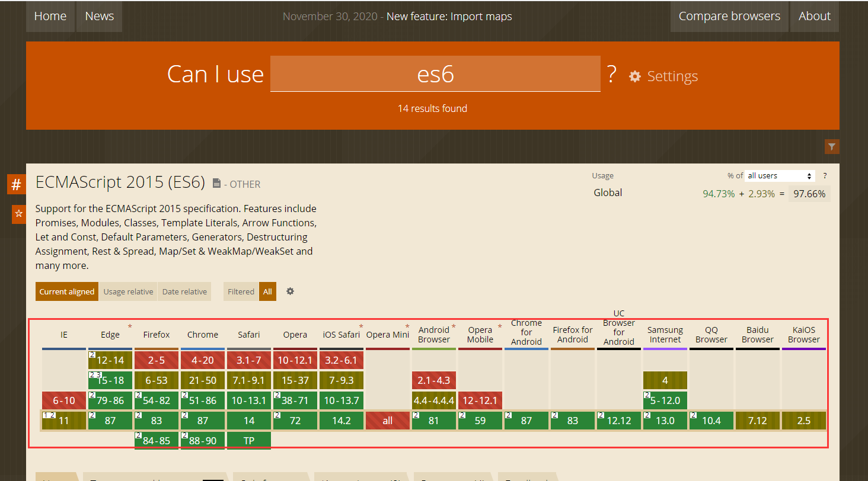Image resolution: width=868 pixels, height=481 pixels.
Task: Click the 97.66% total usage value
Action: click(x=809, y=194)
